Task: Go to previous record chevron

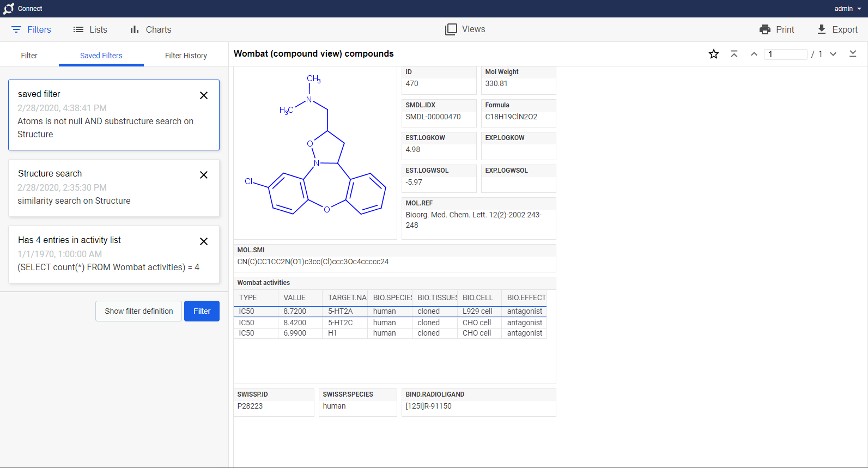Action: coord(754,54)
